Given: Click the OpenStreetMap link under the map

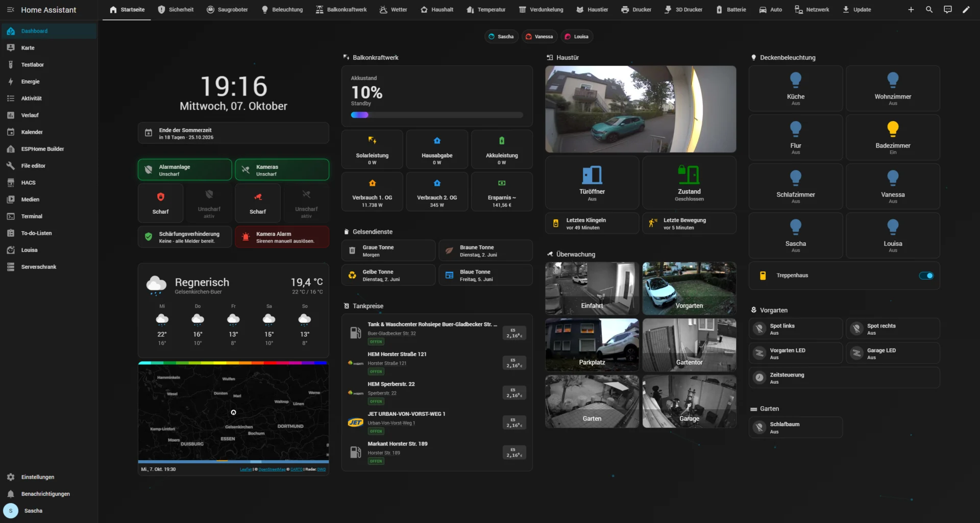Looking at the screenshot, I should (272, 469).
